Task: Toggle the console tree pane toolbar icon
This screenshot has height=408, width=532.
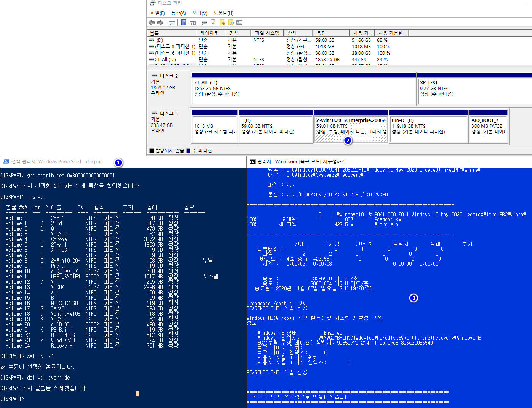Action: coord(172,23)
